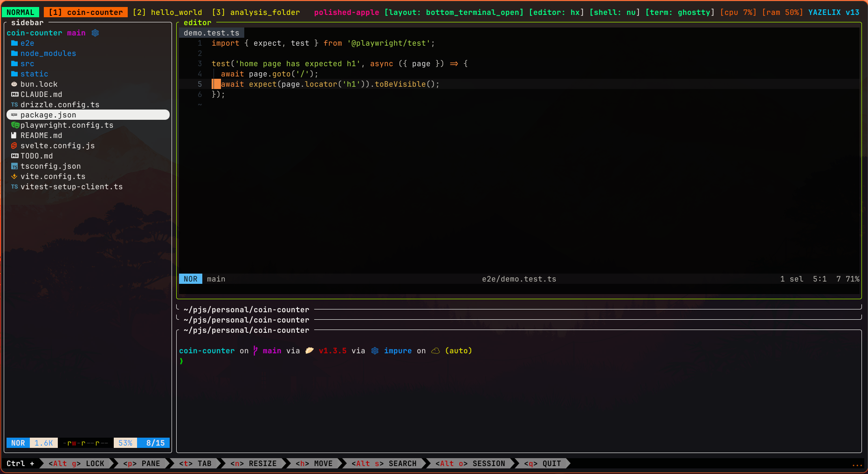Click the nix snowflake icon in sidebar header

coord(95,33)
